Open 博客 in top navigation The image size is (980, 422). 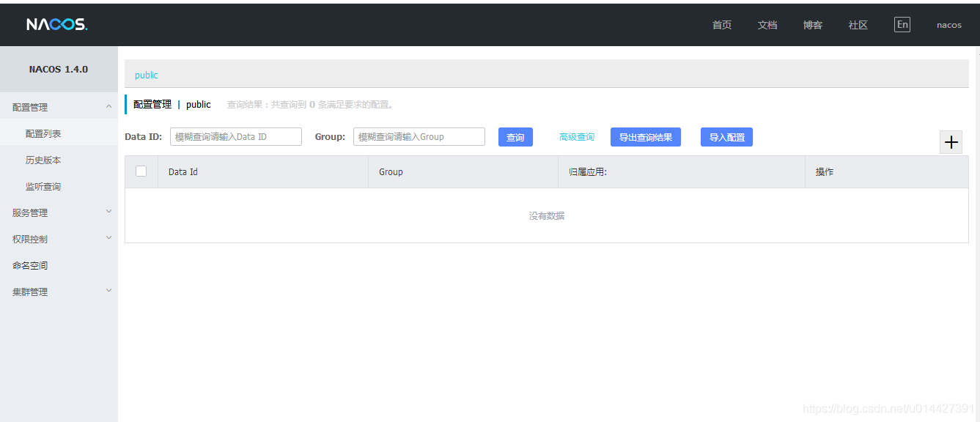(x=813, y=25)
